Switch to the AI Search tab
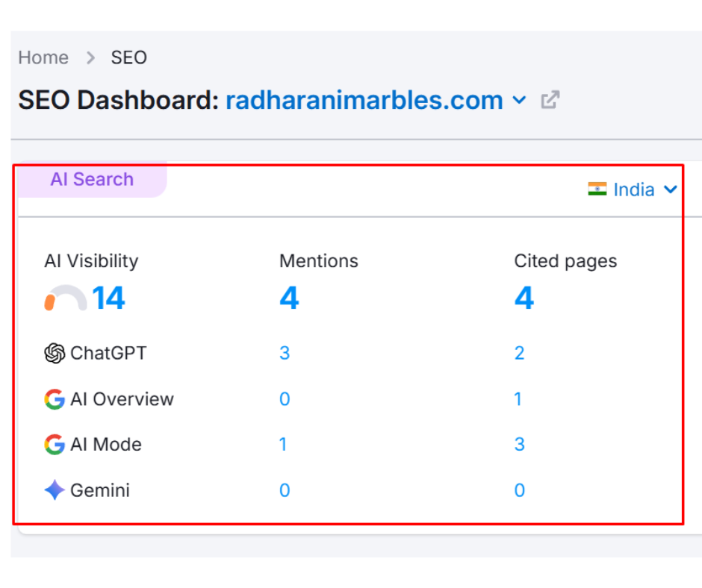702x588 pixels. click(91, 179)
